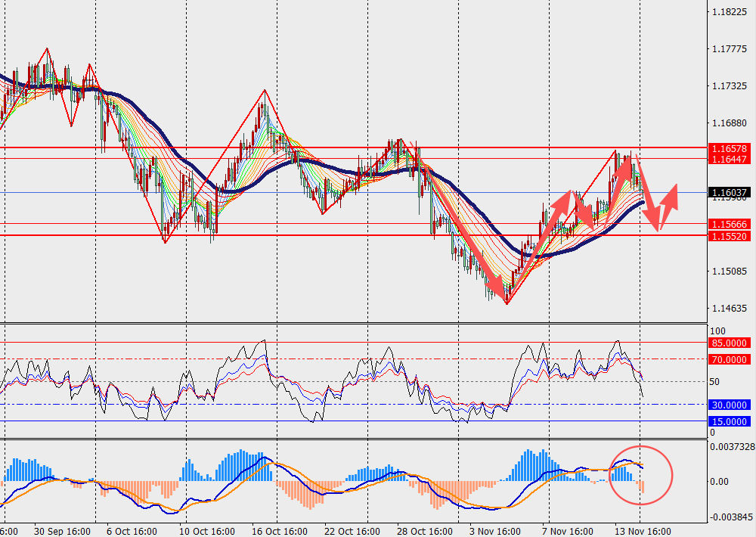Select the blue 30.0000 level label
The width and height of the screenshot is (756, 537).
[729, 405]
